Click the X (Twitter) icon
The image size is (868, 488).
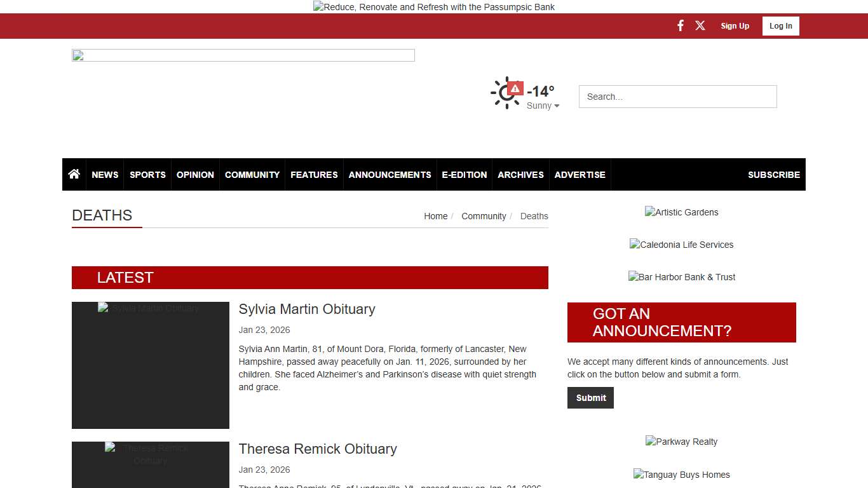tap(700, 26)
